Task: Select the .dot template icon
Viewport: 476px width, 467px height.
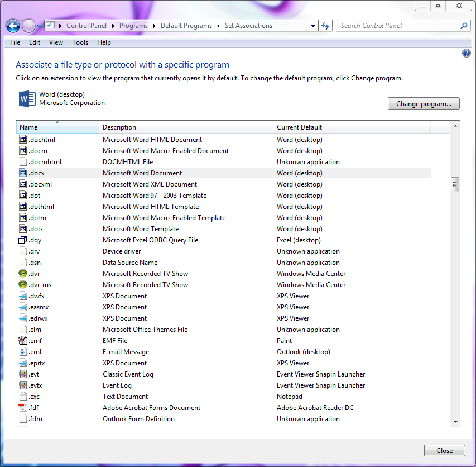Action: tap(23, 196)
